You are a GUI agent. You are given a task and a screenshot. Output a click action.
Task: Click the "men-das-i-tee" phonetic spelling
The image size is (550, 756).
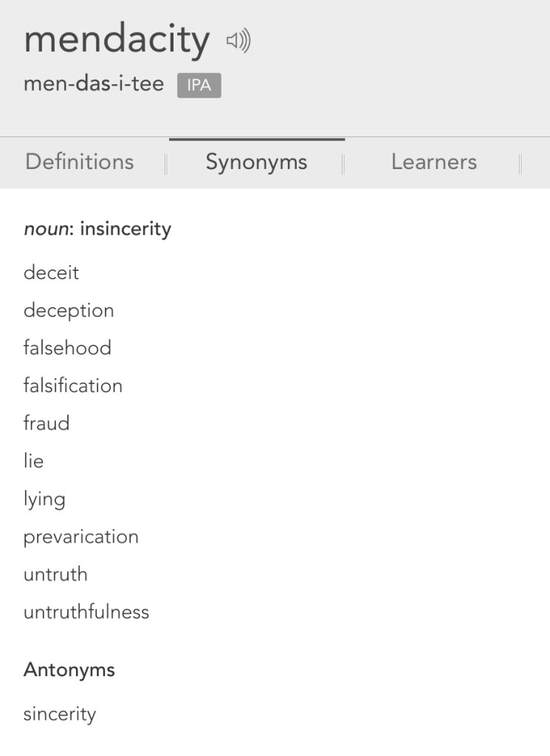pyautogui.click(x=94, y=83)
